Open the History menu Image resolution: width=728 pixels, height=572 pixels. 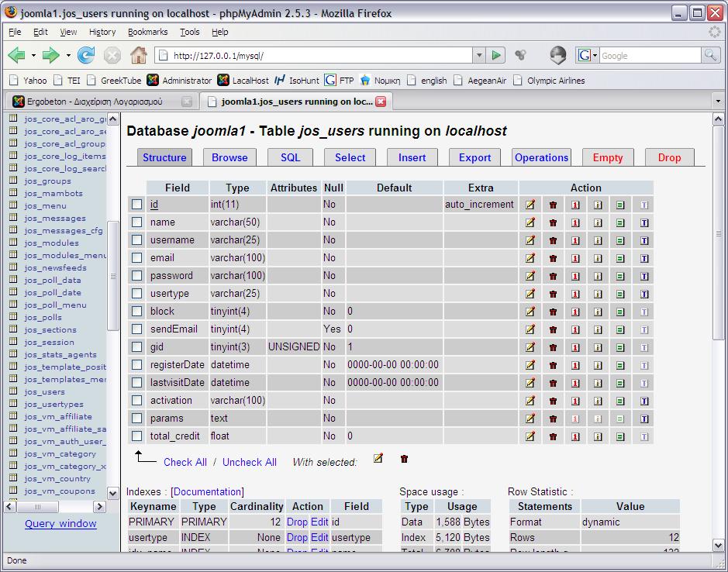pyautogui.click(x=102, y=32)
